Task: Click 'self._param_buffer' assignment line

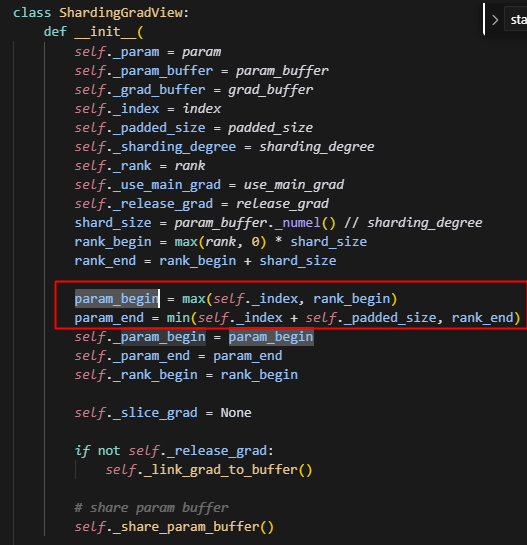Action: [x=202, y=71]
